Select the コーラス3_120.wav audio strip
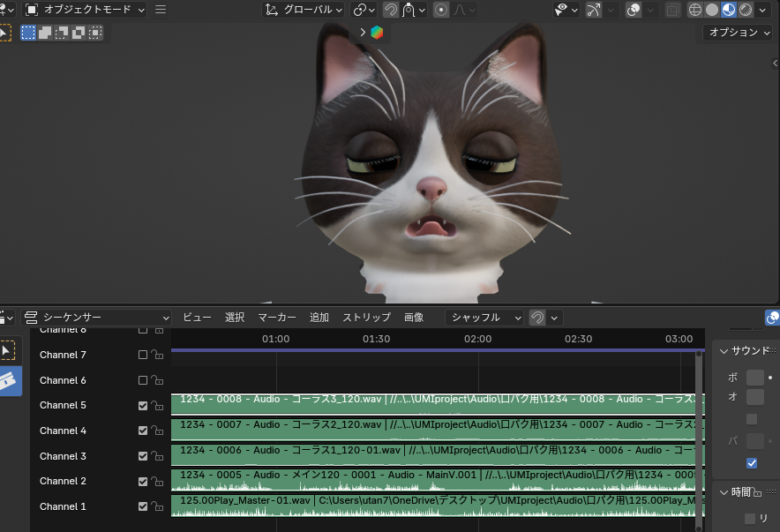The width and height of the screenshot is (780, 532). click(x=438, y=404)
